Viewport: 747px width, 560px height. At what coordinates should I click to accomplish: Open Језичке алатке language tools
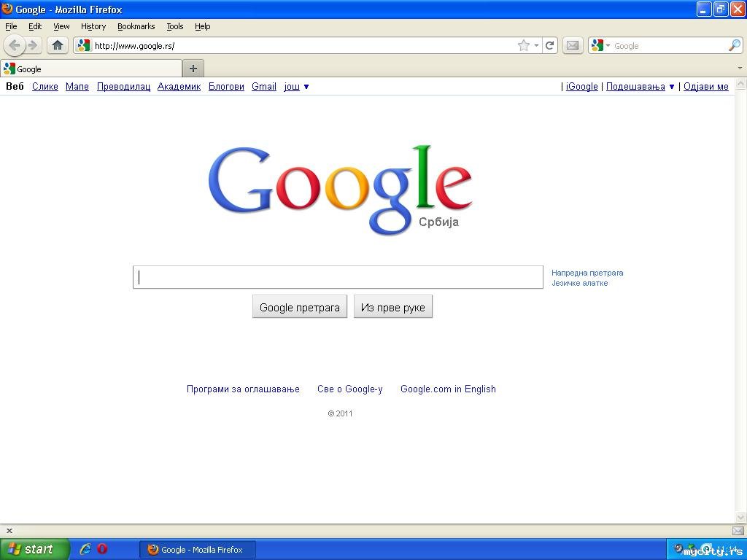[x=580, y=283]
